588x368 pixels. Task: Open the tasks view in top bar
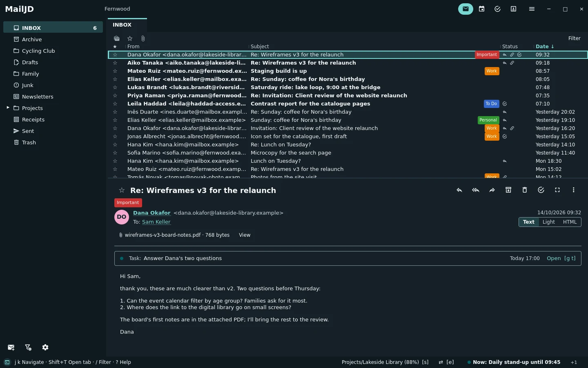(497, 9)
